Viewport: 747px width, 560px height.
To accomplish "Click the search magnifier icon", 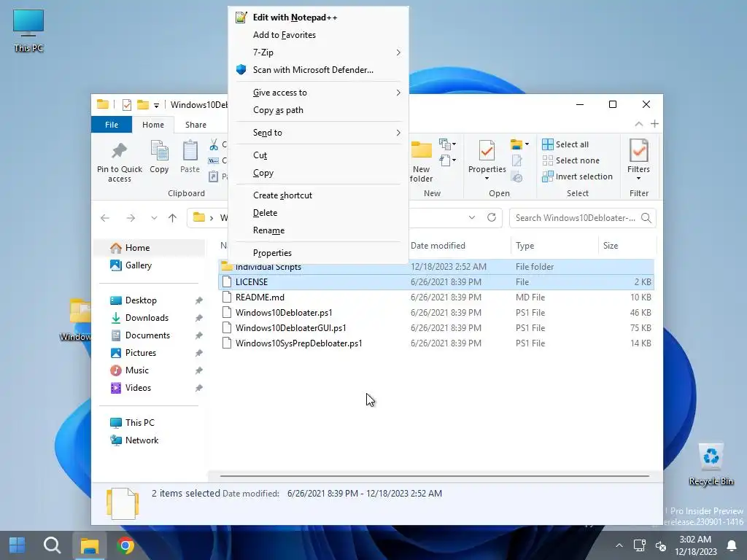I will click(646, 217).
